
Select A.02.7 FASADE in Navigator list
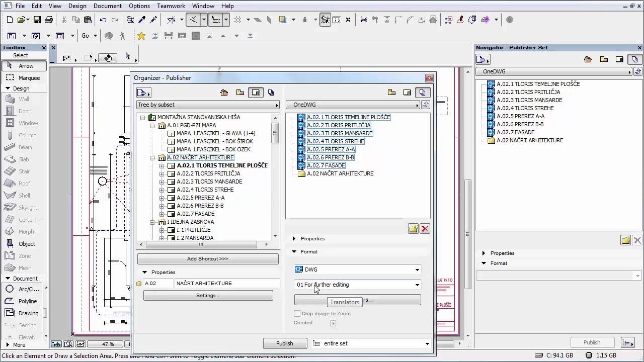pos(516,132)
